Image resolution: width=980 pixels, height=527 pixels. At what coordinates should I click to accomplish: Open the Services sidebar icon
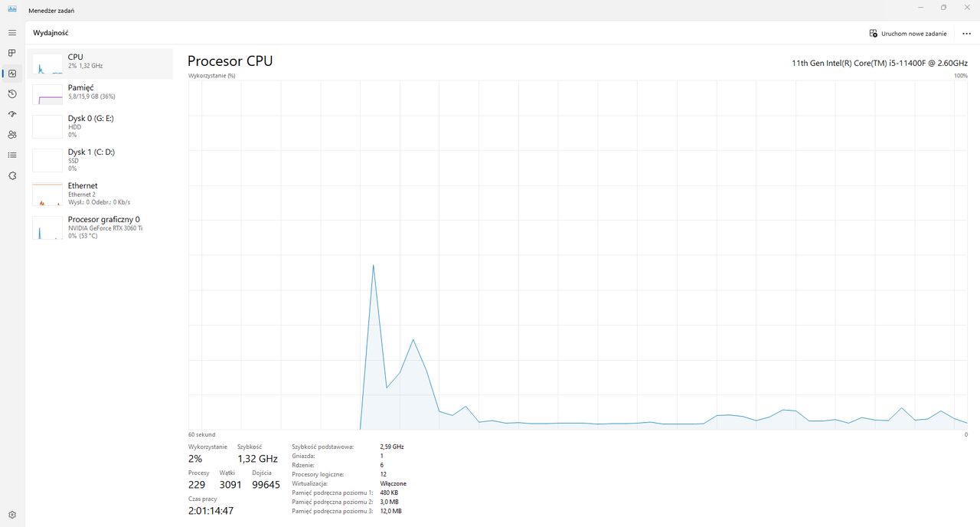[x=12, y=175]
